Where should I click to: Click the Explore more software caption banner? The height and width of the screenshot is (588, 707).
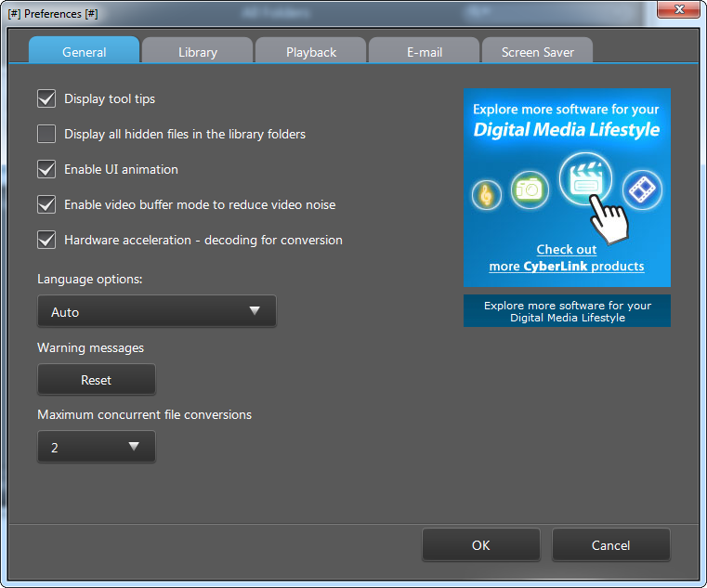point(567,311)
